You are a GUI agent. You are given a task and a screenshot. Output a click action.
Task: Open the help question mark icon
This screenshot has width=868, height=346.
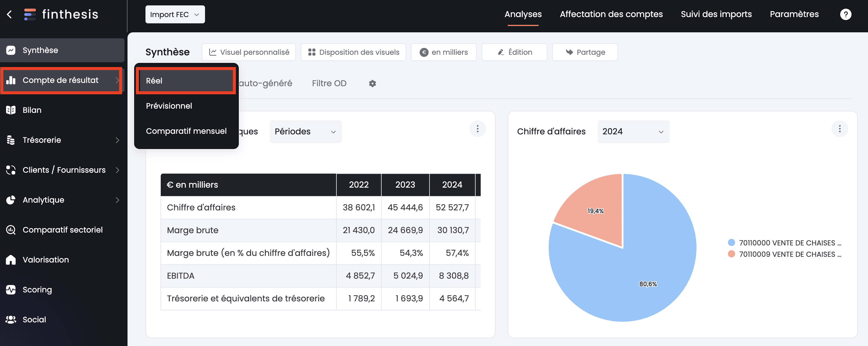[846, 14]
